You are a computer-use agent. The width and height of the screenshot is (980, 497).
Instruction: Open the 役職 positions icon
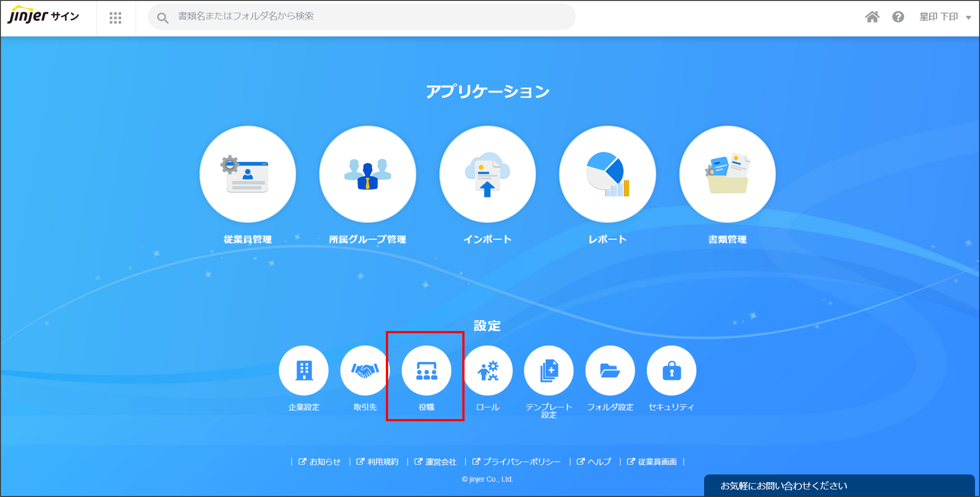pyautogui.click(x=427, y=370)
